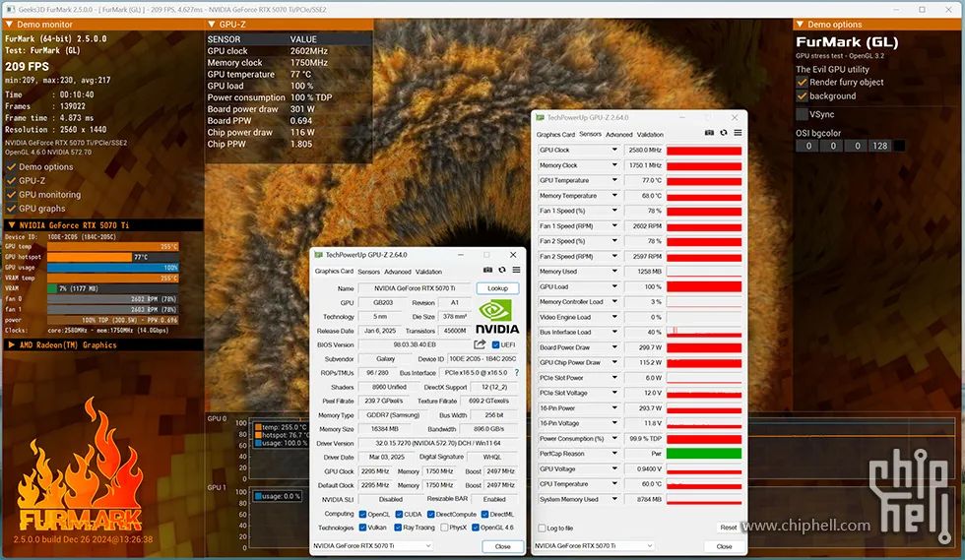
Task: Open the GPU selector in Graphics Card window
Action: 372,546
